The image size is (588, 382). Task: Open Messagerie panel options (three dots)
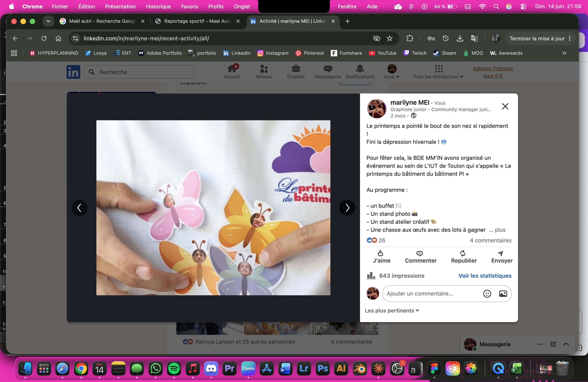540,344
